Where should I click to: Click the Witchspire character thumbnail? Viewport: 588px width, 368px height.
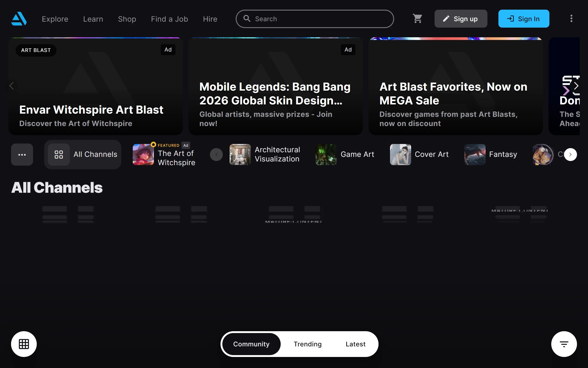pyautogui.click(x=143, y=154)
